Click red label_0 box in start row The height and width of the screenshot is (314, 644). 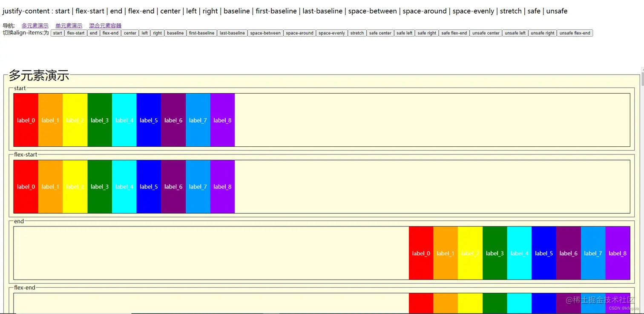click(26, 120)
